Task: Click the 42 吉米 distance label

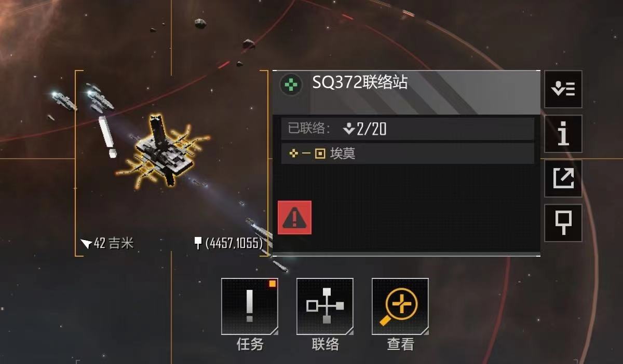Action: pyautogui.click(x=107, y=243)
